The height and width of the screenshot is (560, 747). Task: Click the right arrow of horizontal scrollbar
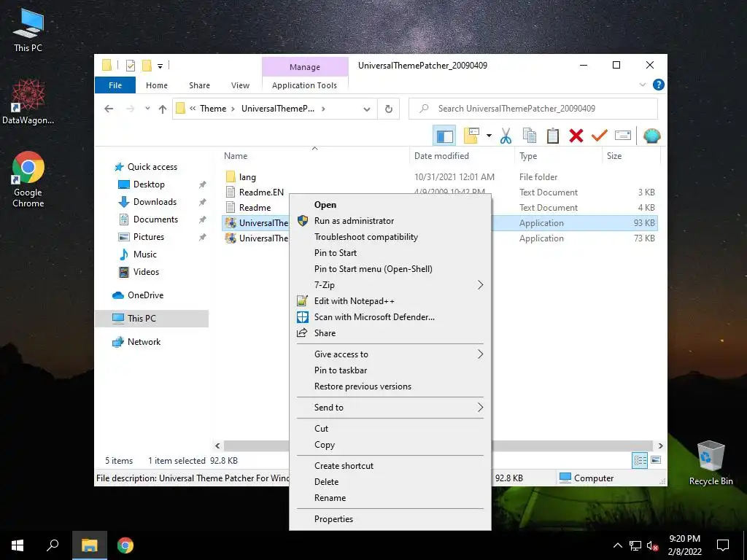coord(660,446)
